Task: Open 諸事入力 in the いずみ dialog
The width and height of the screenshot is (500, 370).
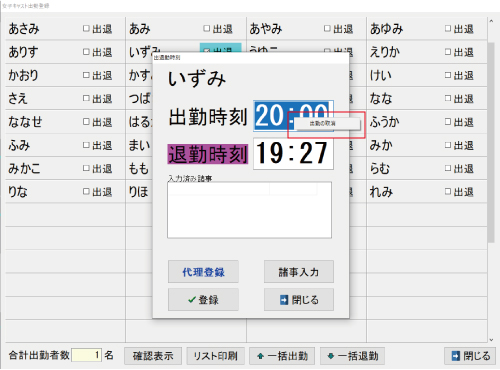Action: [299, 272]
